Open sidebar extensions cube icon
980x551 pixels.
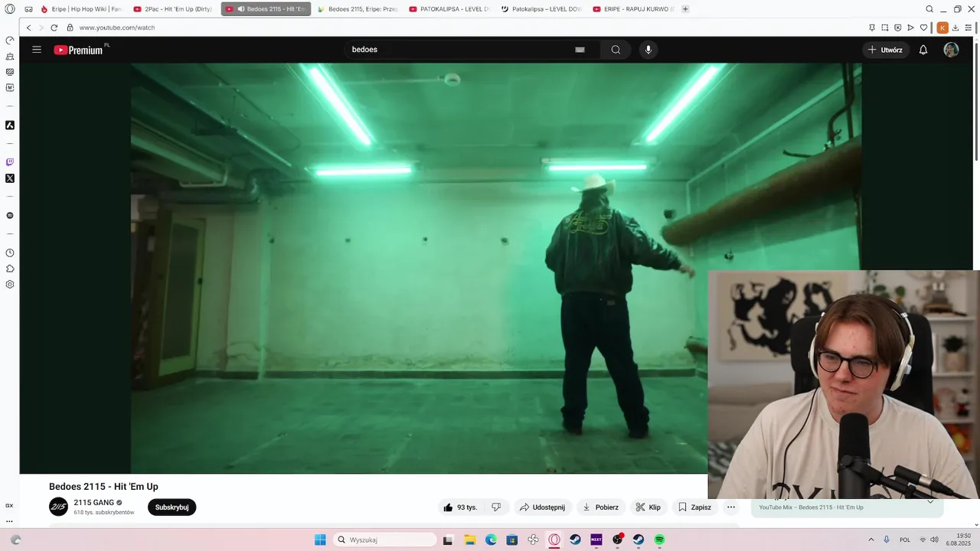click(10, 269)
